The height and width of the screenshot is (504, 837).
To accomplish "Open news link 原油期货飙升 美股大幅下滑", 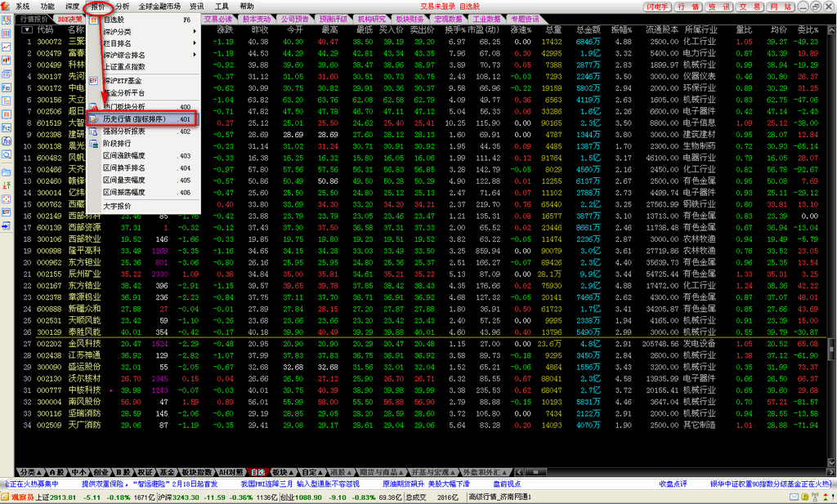I will 426,484.
